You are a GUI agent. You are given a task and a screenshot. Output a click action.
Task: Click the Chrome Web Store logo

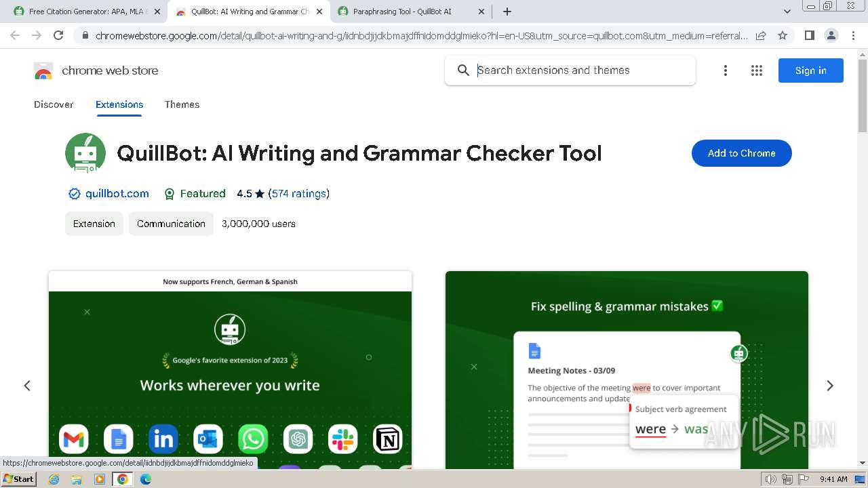(43, 70)
